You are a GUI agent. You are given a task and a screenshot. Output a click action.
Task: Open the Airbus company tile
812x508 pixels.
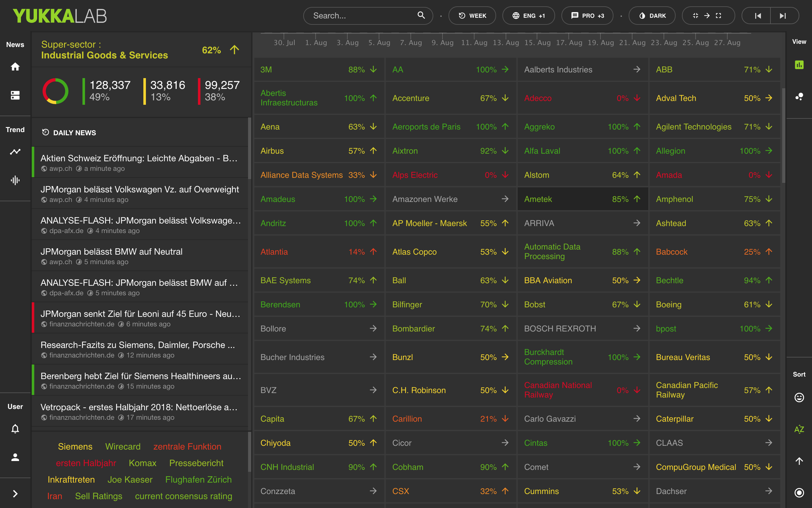319,151
